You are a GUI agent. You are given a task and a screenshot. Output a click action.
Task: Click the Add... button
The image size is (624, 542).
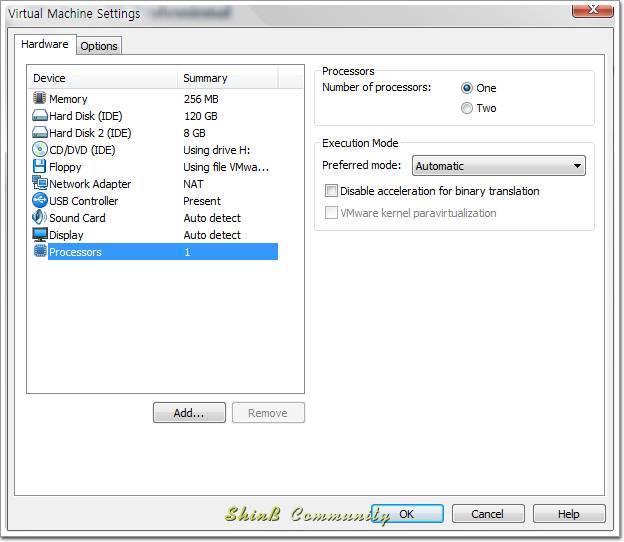click(x=189, y=413)
